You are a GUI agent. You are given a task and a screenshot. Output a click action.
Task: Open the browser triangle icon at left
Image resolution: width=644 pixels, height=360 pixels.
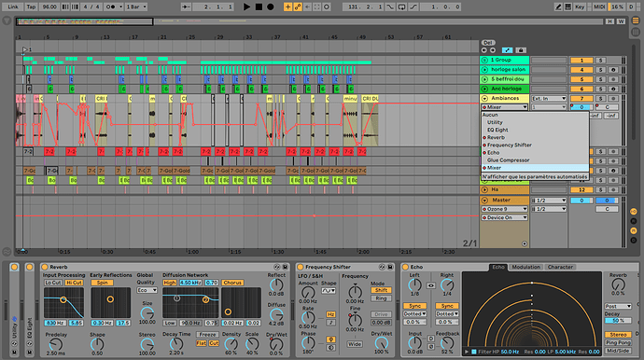point(7,21)
